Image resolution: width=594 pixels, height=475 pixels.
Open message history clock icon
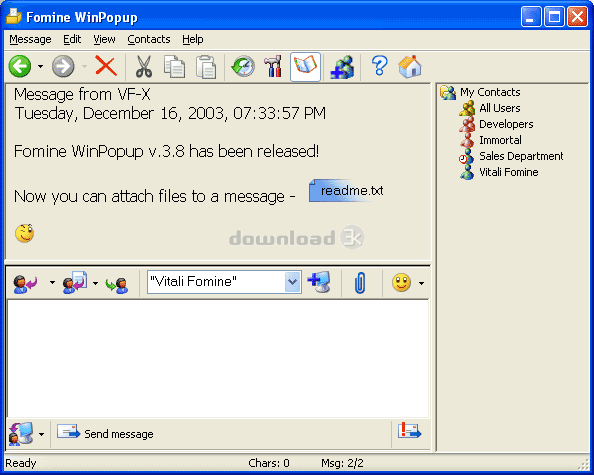pyautogui.click(x=243, y=67)
